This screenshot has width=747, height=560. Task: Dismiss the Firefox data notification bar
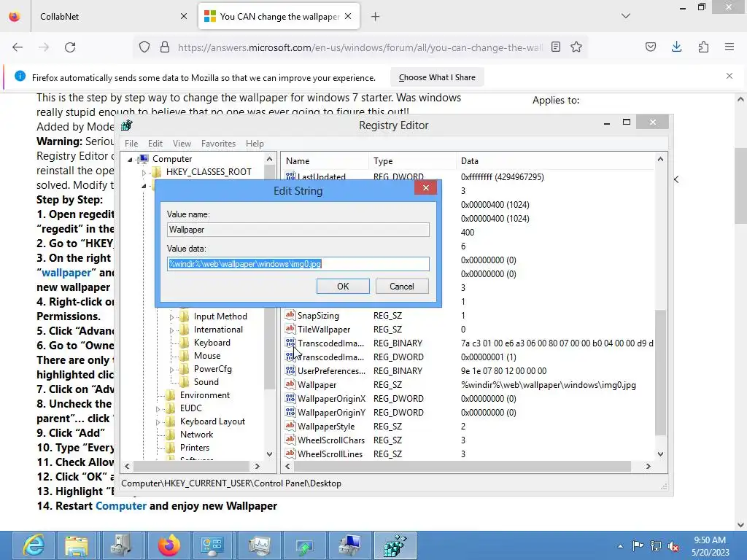[729, 76]
